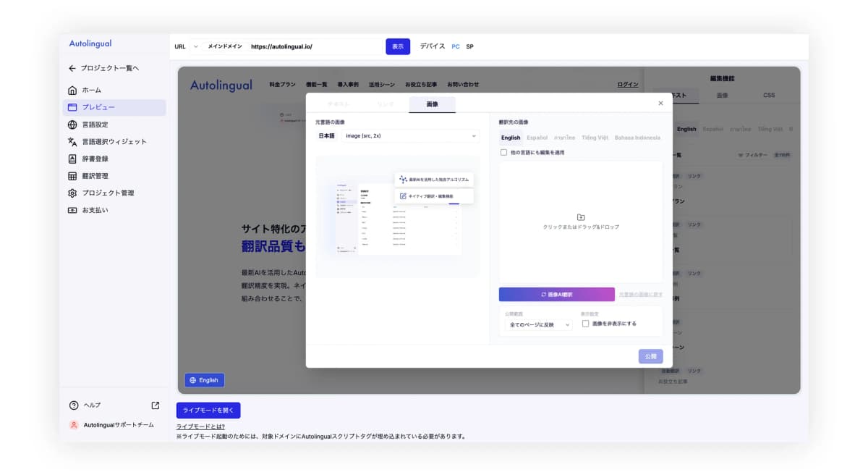
Task: Click the 日本語 source language label
Action: (x=327, y=136)
